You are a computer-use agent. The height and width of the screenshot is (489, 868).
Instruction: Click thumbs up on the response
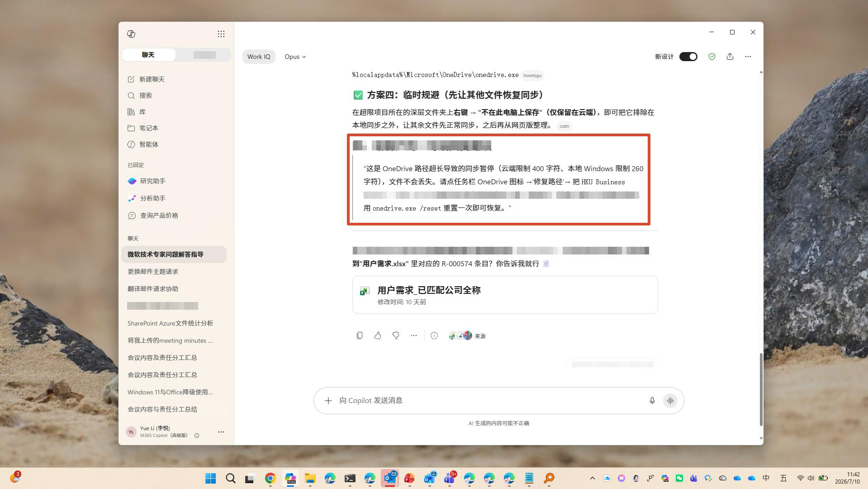[378, 336]
